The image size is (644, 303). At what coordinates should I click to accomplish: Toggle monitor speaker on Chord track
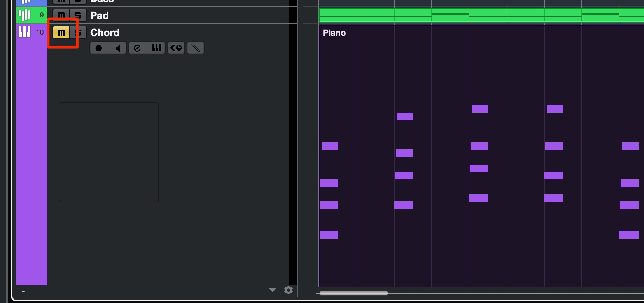[x=117, y=48]
